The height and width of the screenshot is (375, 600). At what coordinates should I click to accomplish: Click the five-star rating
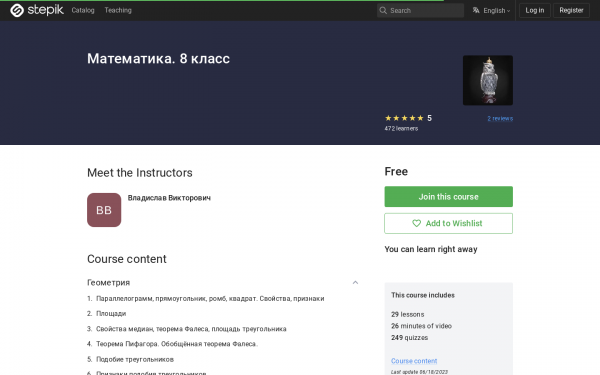pos(404,118)
